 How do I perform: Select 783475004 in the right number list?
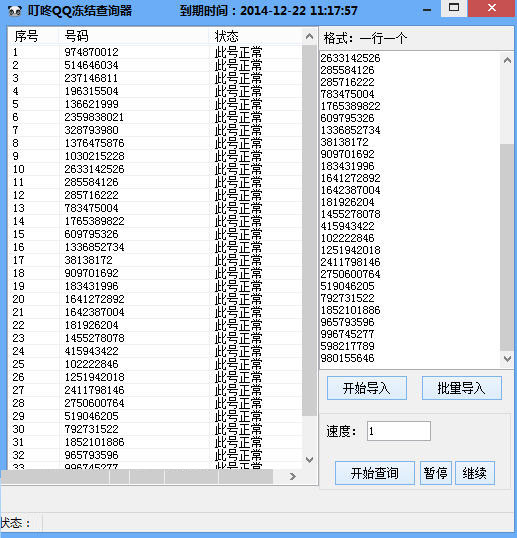pos(347,94)
